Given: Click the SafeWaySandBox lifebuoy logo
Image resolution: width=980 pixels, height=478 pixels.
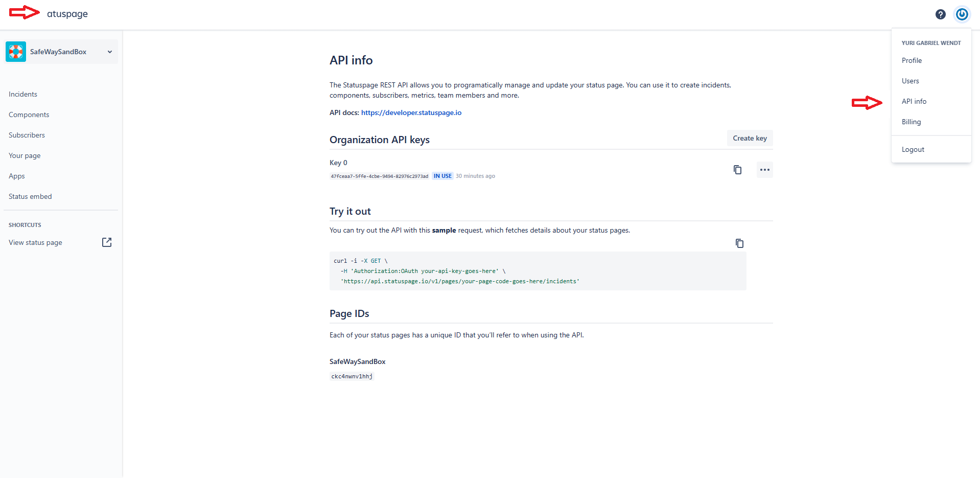Looking at the screenshot, I should [x=16, y=52].
